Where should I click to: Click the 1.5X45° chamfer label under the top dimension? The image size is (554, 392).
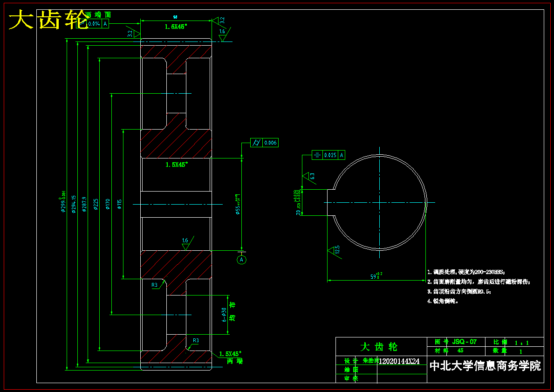[176, 27]
